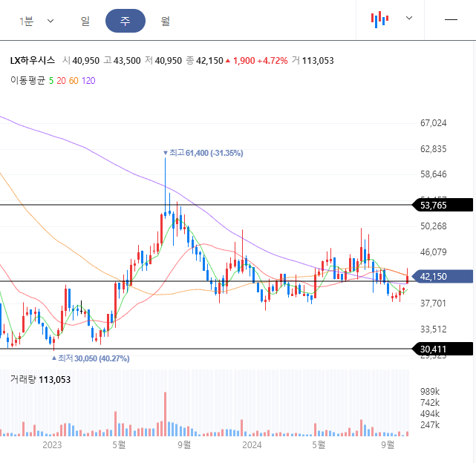The image size is (476, 463).
Task: Click the 37,701 price axis label
Action: click(433, 303)
